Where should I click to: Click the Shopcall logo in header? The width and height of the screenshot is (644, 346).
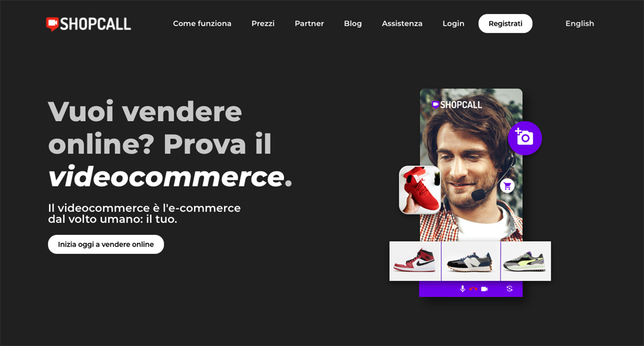click(x=89, y=24)
